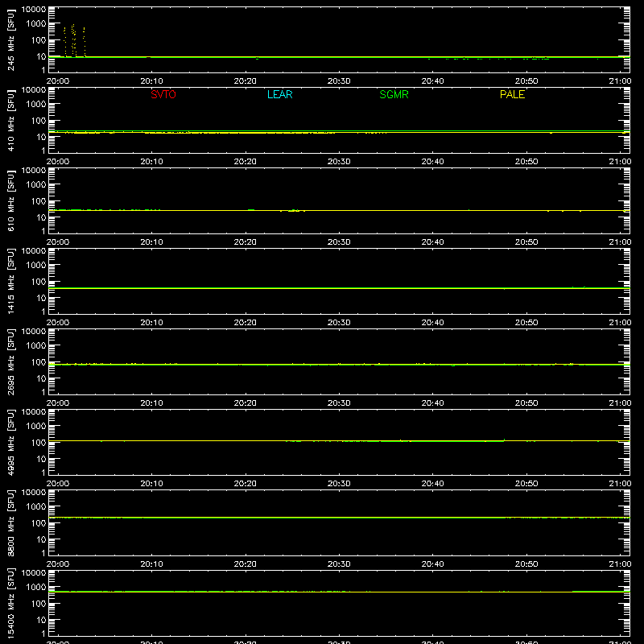The height and width of the screenshot is (644, 644).
Task: Select the 245 MHz [SFU] axis title
Action: click(x=10, y=39)
